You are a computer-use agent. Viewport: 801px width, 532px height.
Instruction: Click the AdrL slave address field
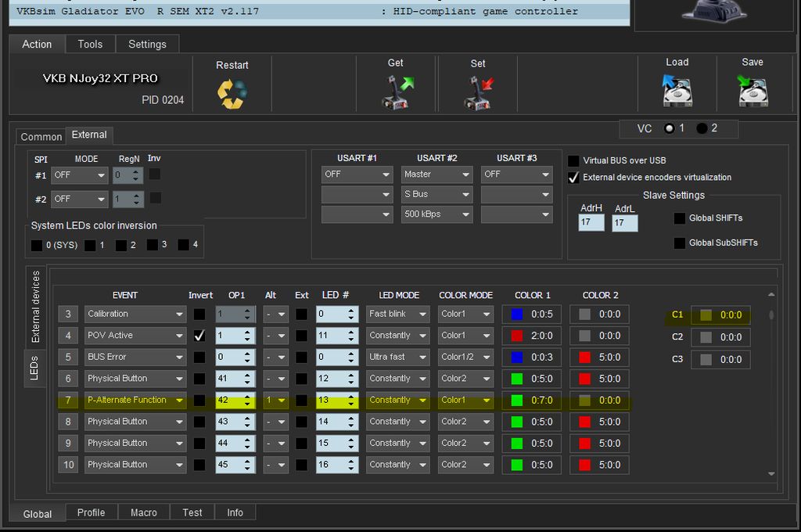tap(625, 223)
